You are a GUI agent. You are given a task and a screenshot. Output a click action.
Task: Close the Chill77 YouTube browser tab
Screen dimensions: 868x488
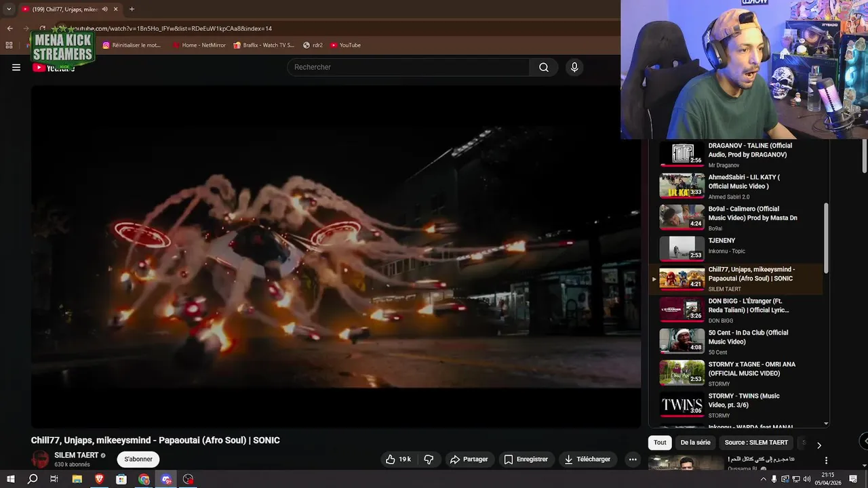(116, 9)
